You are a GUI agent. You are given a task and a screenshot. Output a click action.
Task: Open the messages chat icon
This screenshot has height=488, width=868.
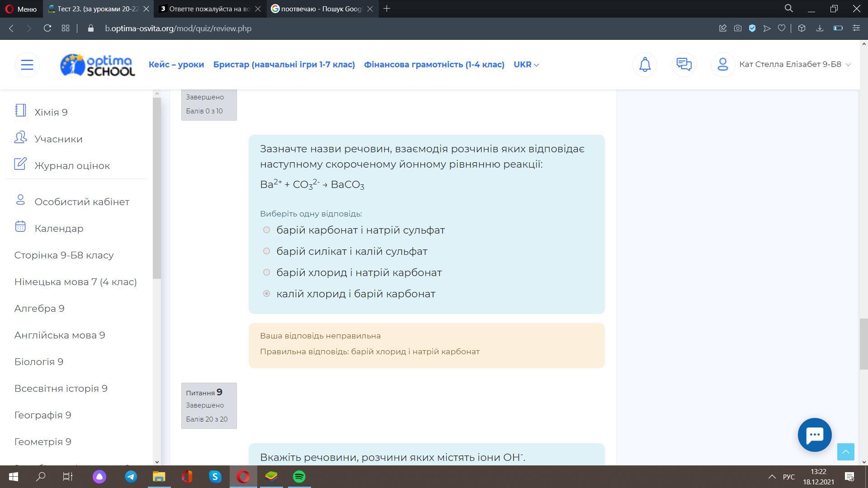click(684, 65)
